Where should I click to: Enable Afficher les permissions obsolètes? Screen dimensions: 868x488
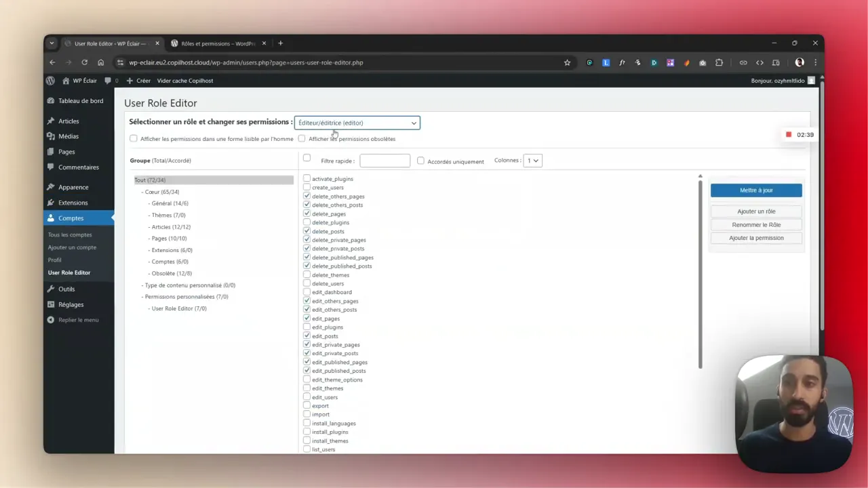(302, 138)
